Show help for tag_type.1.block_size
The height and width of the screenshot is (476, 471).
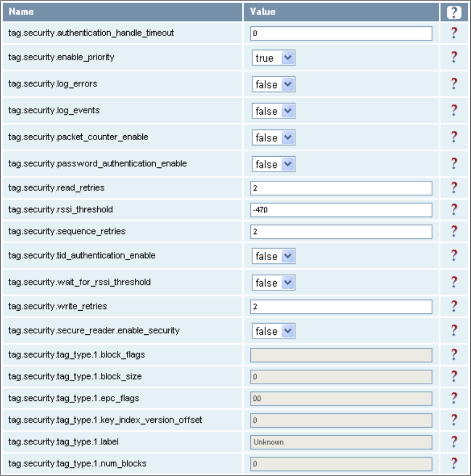click(x=454, y=376)
